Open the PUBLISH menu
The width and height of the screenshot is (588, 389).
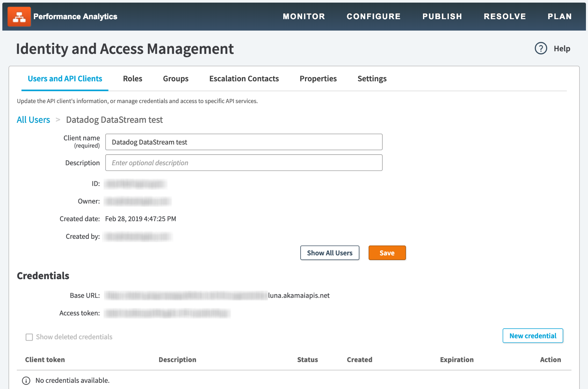[x=442, y=16]
